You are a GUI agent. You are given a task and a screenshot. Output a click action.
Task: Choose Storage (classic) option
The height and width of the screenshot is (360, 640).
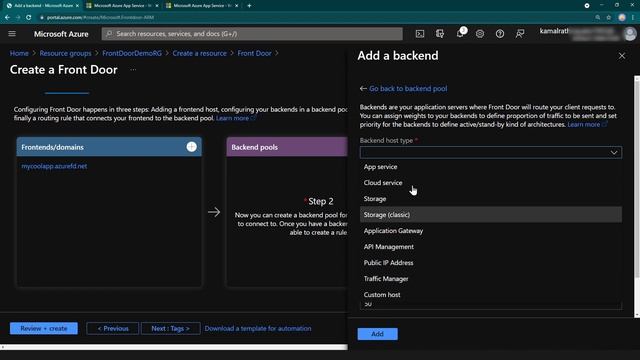pos(491,215)
